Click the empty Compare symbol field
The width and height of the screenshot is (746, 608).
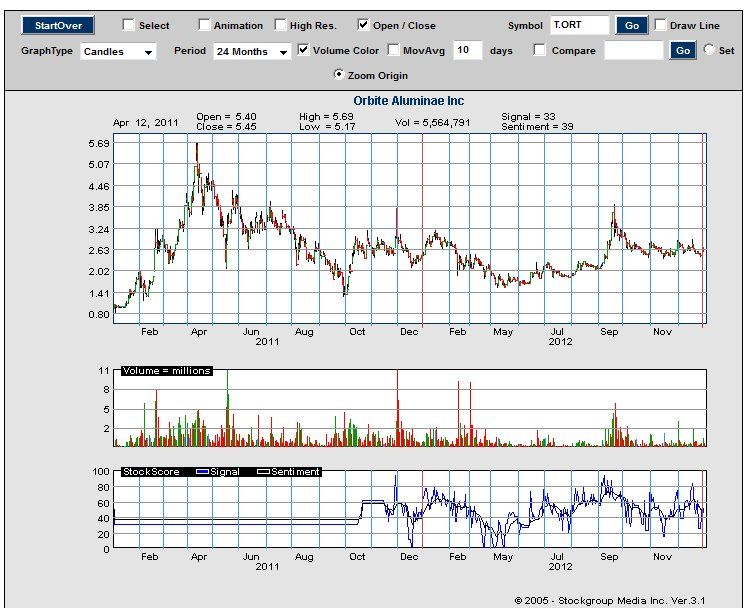[633, 50]
